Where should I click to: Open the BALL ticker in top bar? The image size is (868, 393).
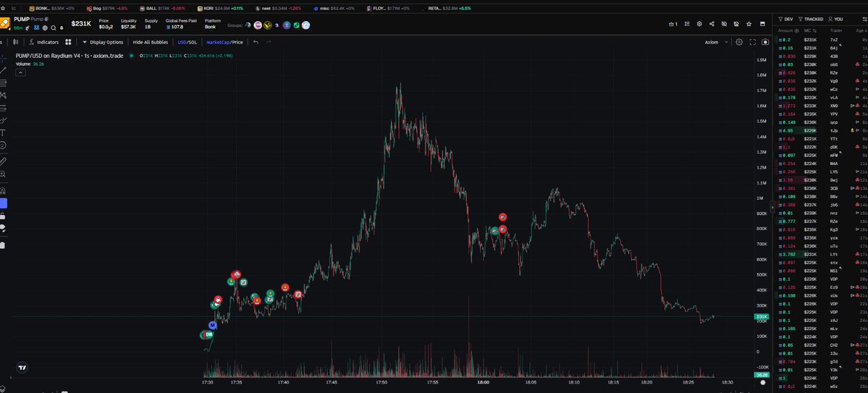162,8
